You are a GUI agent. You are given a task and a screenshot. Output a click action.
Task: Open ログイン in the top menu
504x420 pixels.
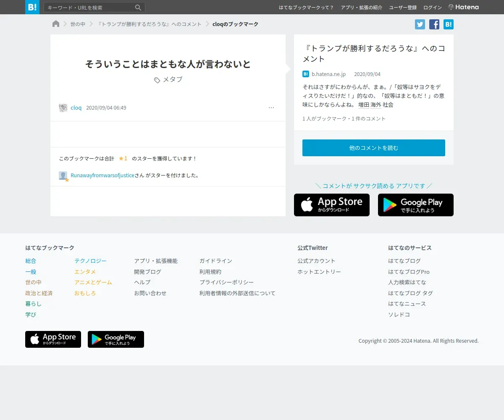point(433,8)
